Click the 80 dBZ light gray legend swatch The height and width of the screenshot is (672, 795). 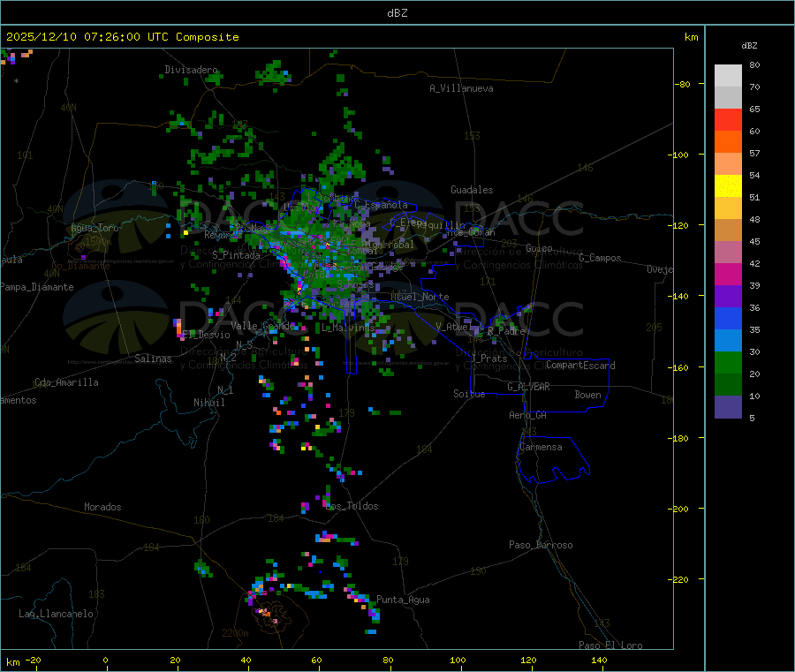[x=728, y=76]
